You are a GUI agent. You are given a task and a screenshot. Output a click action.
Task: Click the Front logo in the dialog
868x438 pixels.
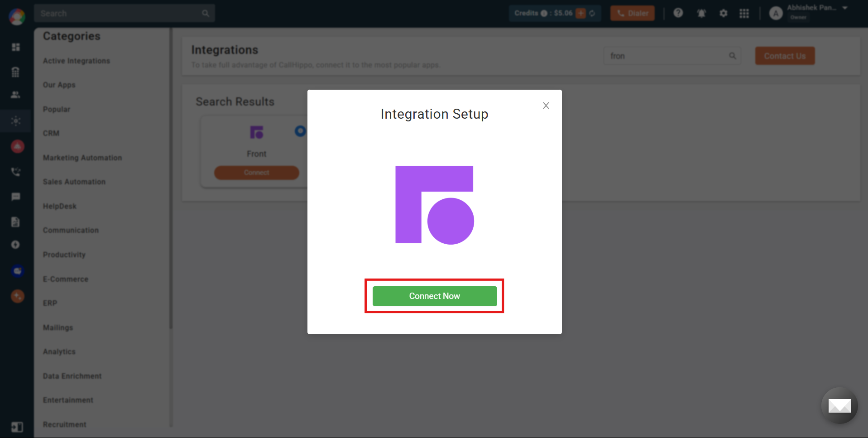pyautogui.click(x=434, y=205)
